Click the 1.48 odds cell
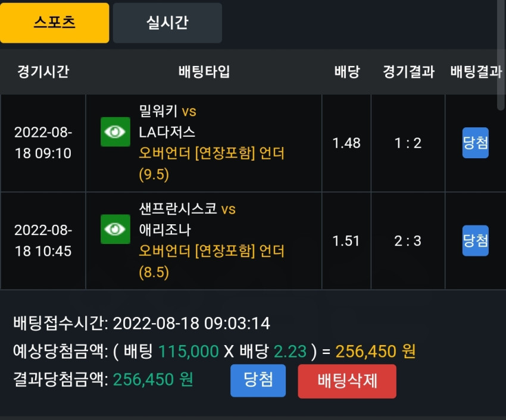This screenshot has height=420, width=506. (346, 143)
